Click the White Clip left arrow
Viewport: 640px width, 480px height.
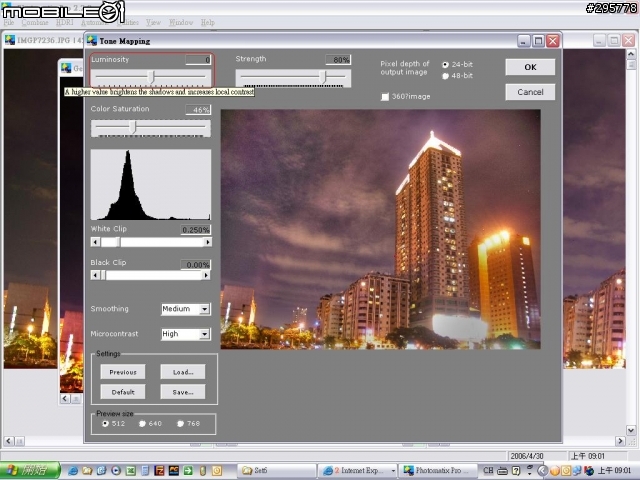click(96, 242)
